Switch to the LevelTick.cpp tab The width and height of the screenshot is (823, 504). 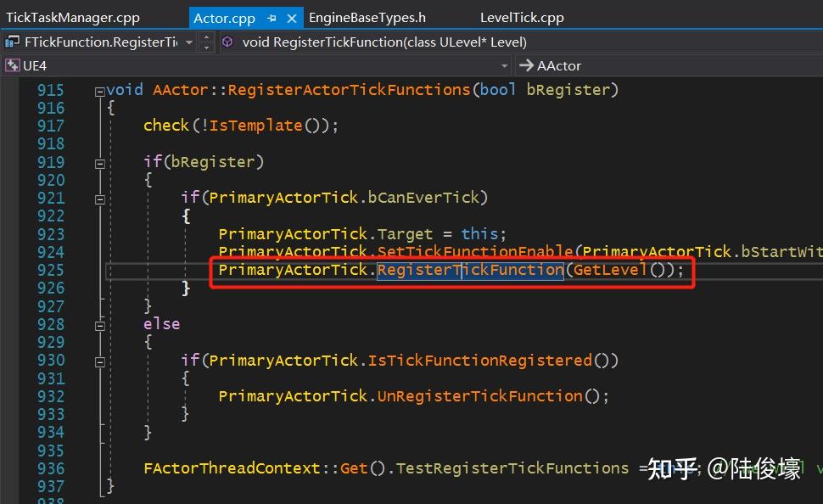[525, 16]
